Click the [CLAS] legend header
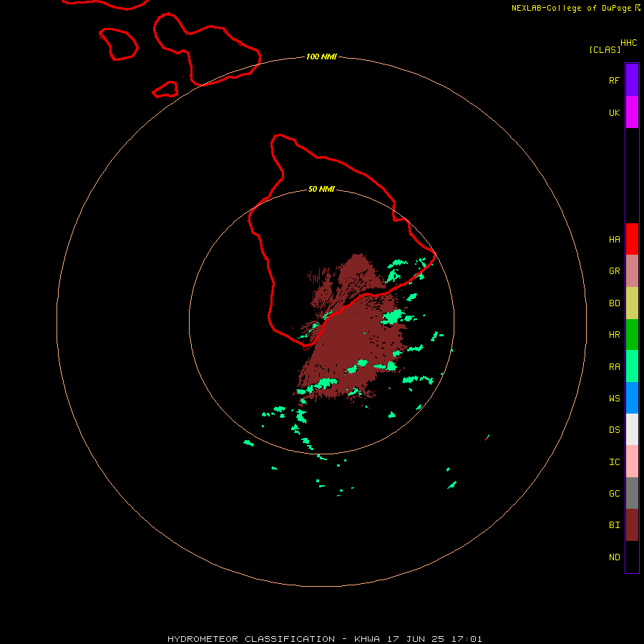 605,49
